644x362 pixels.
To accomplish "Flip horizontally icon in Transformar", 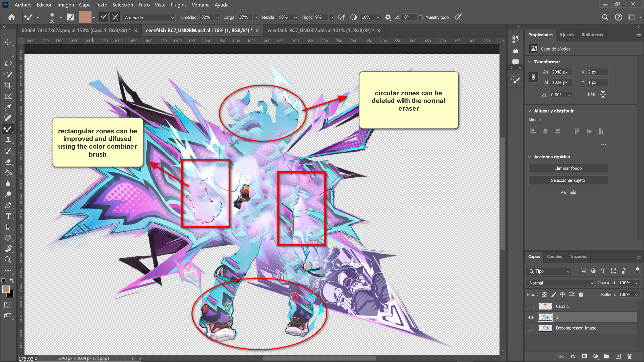I will click(591, 95).
